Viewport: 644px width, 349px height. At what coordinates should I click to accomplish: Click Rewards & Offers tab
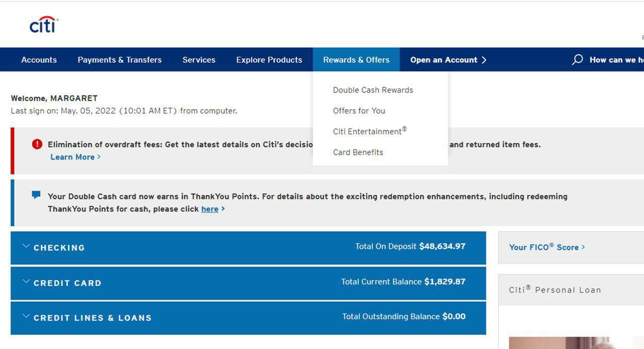click(356, 60)
